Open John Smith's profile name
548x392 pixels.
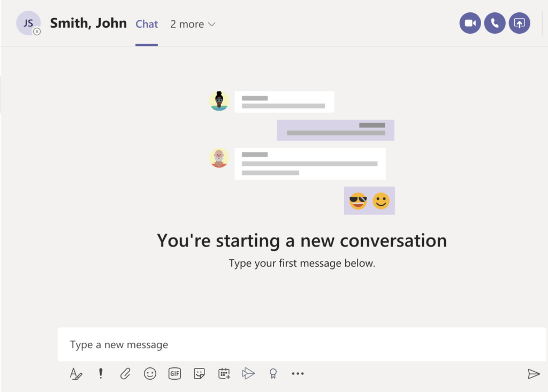tap(88, 23)
